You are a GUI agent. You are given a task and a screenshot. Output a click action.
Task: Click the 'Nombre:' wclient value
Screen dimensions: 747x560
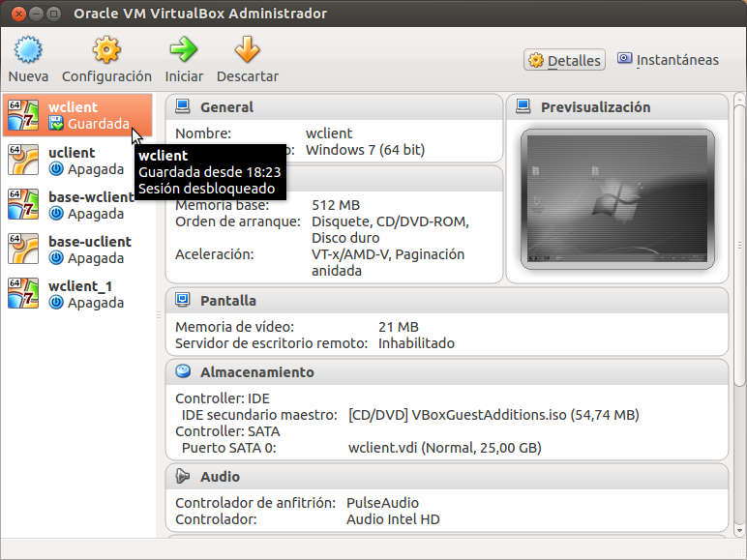(329, 133)
